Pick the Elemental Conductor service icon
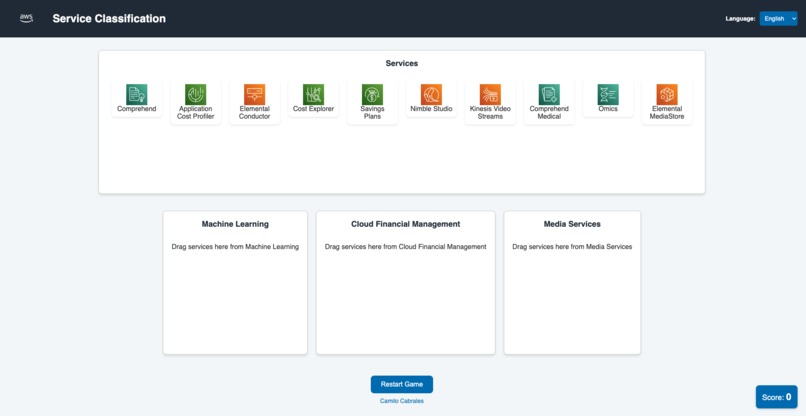Image resolution: width=806 pixels, height=416 pixels. [x=254, y=95]
